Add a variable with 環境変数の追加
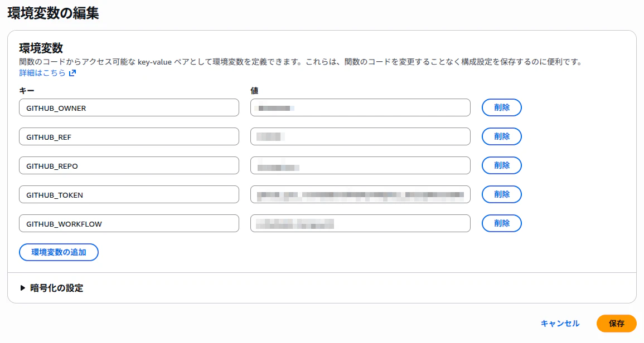644x343 pixels. coord(59,252)
